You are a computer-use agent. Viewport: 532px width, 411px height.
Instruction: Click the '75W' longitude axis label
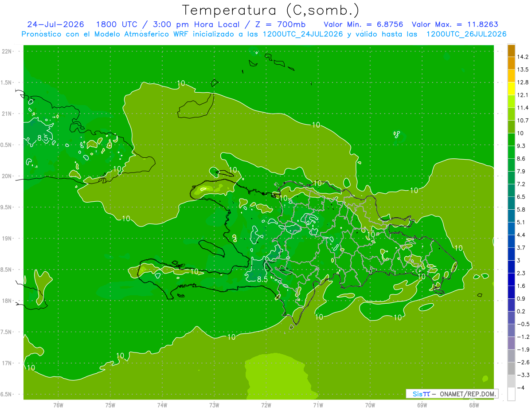click(110, 405)
